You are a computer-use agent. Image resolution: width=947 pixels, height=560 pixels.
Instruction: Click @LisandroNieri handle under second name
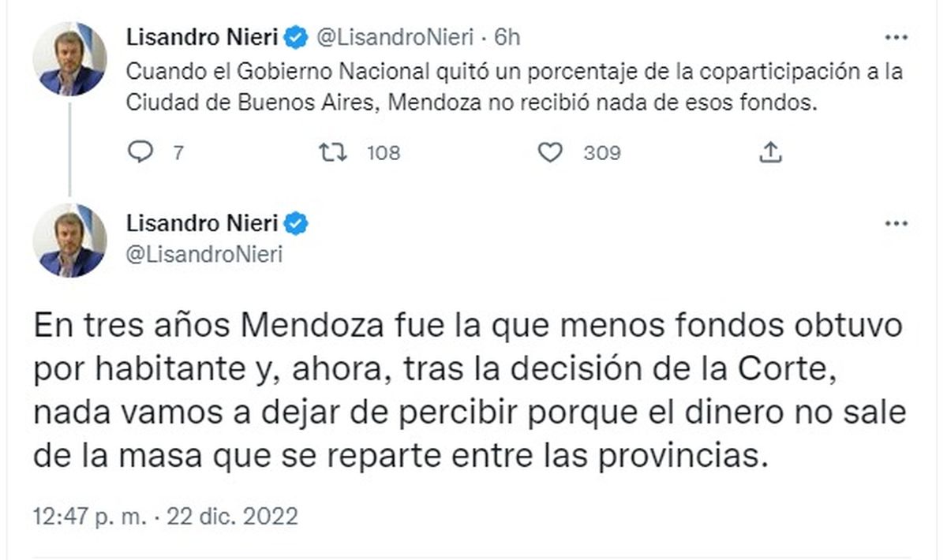pyautogui.click(x=204, y=254)
